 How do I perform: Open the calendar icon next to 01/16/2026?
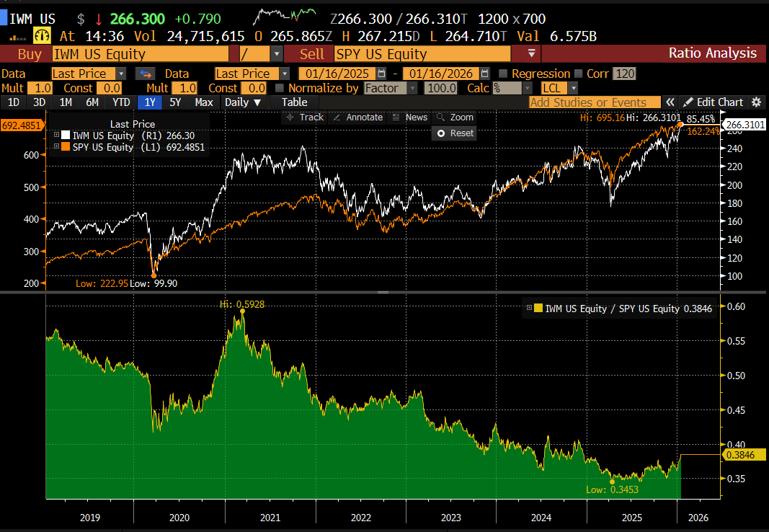tap(484, 74)
